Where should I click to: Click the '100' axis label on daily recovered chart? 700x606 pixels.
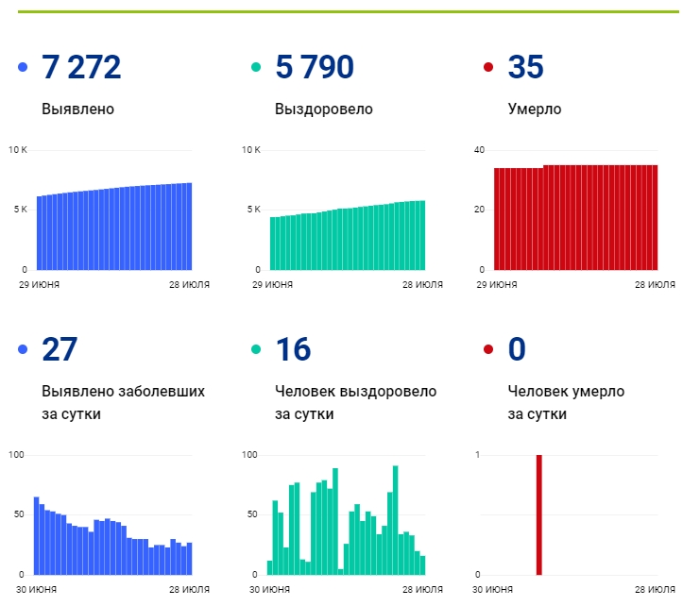249,454
